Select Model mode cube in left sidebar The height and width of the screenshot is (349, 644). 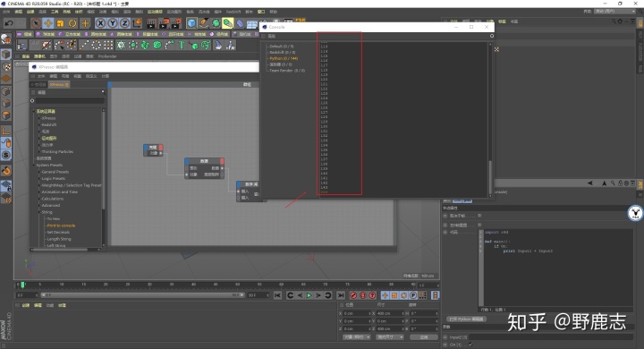tap(5, 55)
